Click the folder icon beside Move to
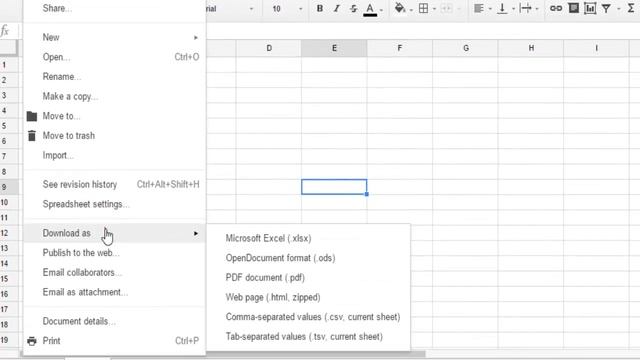Image resolution: width=640 pixels, height=360 pixels. click(32, 116)
